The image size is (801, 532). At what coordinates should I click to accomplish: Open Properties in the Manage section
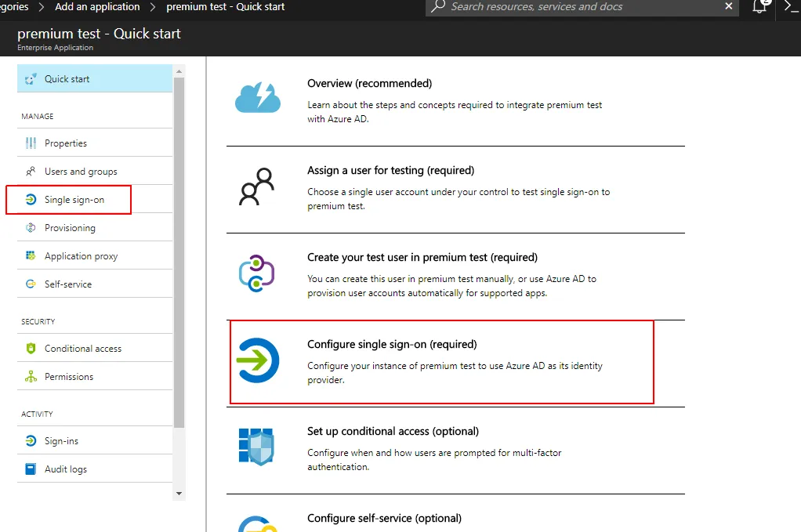(95, 143)
